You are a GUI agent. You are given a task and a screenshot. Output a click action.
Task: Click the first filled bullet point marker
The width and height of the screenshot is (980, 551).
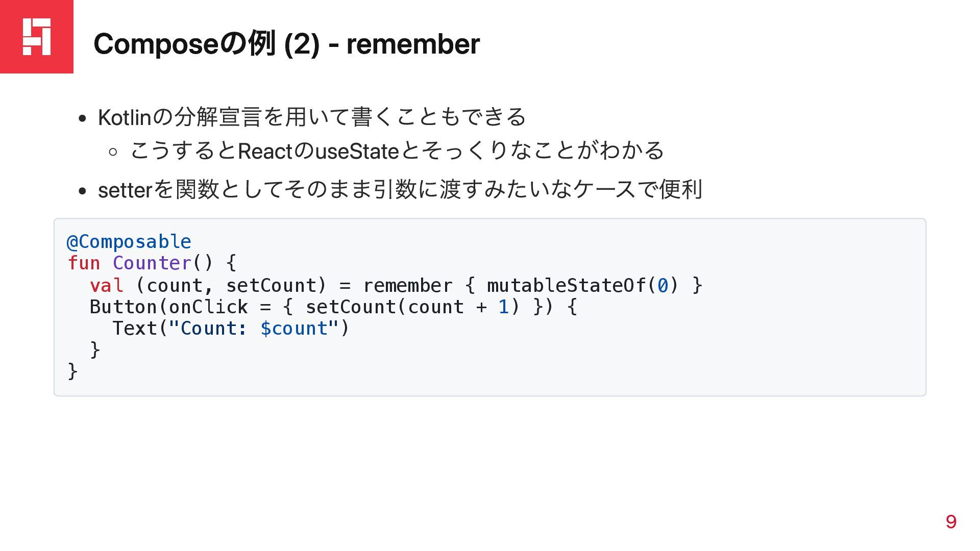(x=83, y=119)
